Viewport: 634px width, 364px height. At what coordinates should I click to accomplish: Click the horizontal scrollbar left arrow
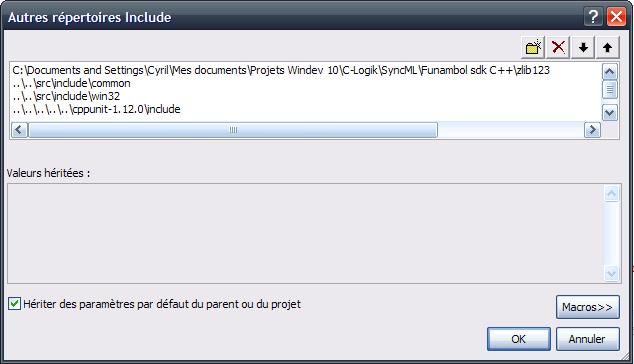[19, 130]
